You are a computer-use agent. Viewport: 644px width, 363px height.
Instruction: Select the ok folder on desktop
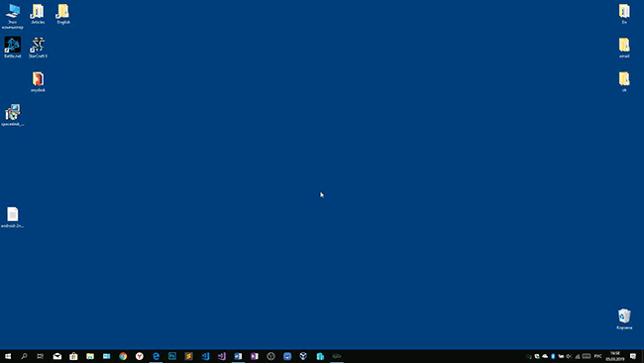[624, 81]
